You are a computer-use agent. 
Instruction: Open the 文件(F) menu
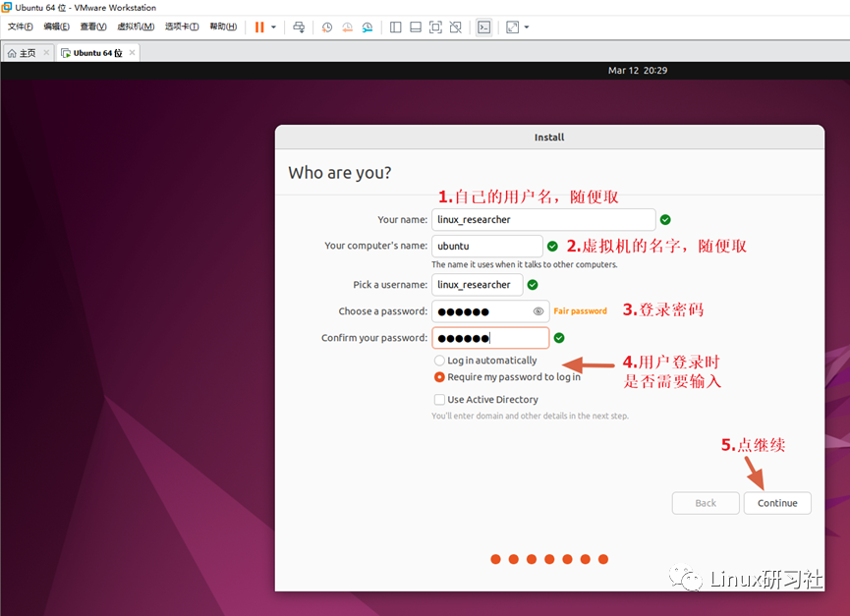20,27
